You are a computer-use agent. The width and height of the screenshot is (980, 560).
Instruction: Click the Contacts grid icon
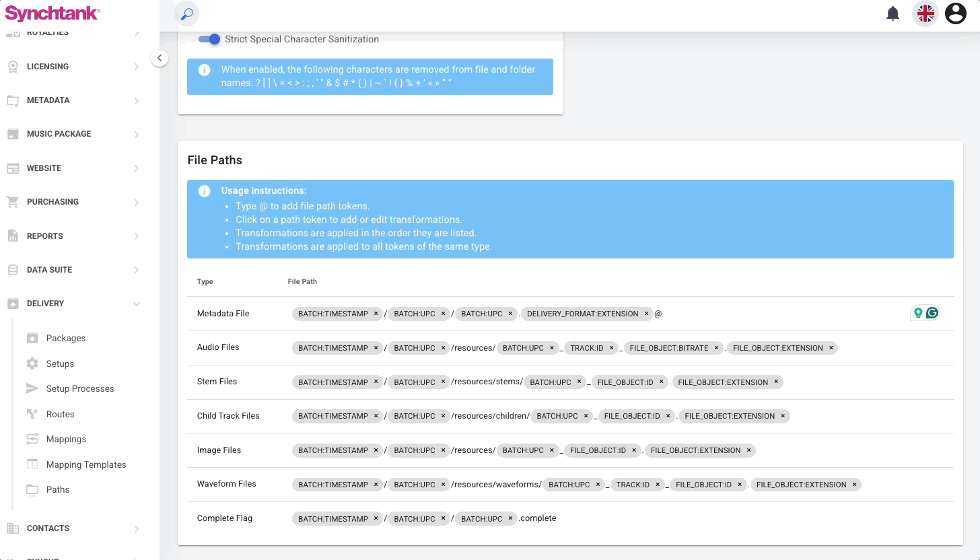13,528
